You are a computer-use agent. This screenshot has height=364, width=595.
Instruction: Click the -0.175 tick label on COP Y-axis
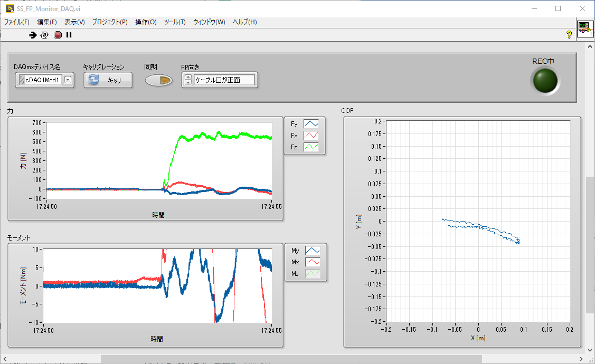tap(373, 309)
